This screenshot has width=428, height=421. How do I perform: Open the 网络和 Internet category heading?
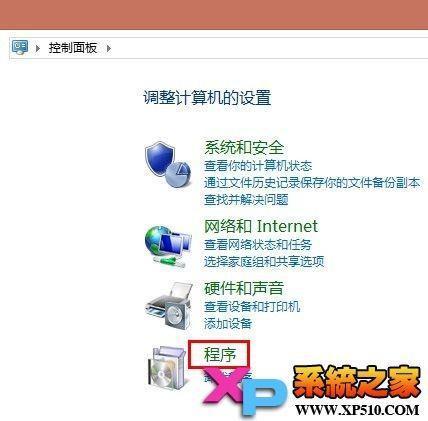click(x=261, y=226)
